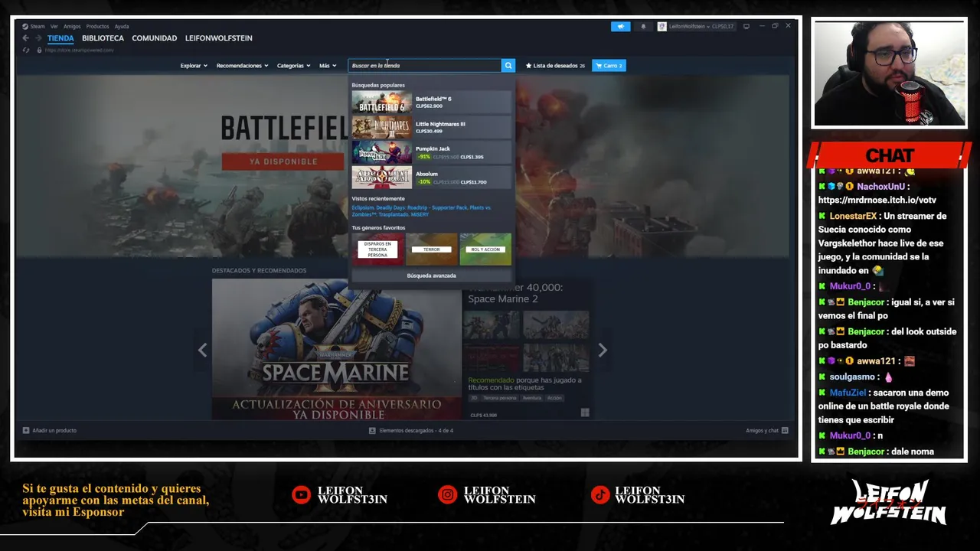
Task: Click the Steam logo icon in title bar
Action: click(25, 26)
